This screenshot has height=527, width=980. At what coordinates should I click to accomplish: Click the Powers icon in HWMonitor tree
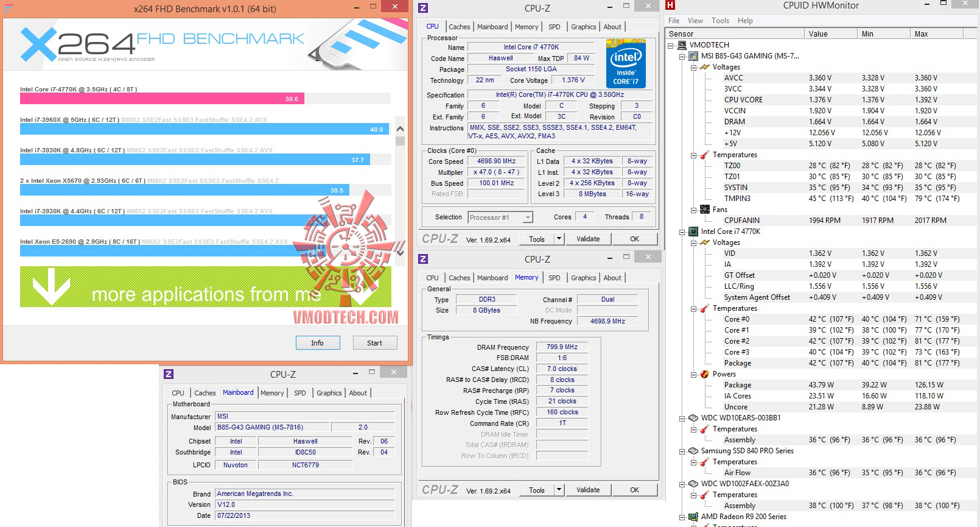(x=705, y=374)
